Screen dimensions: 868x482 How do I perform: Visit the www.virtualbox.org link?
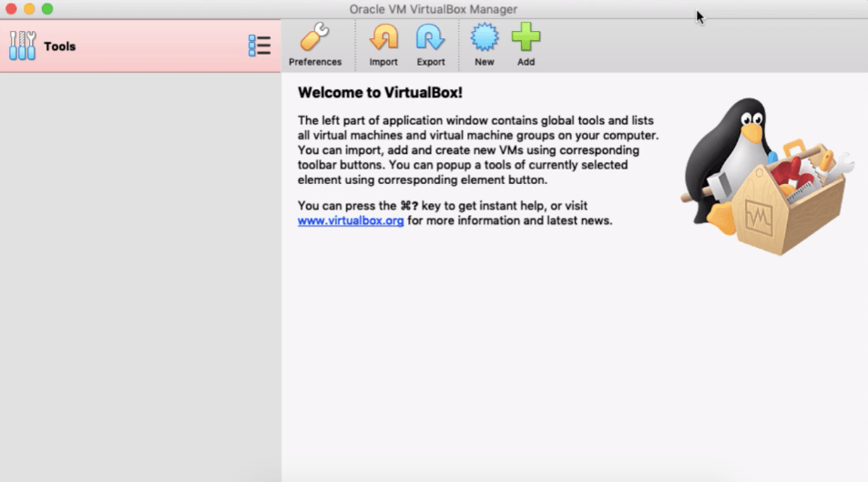pyautogui.click(x=351, y=220)
